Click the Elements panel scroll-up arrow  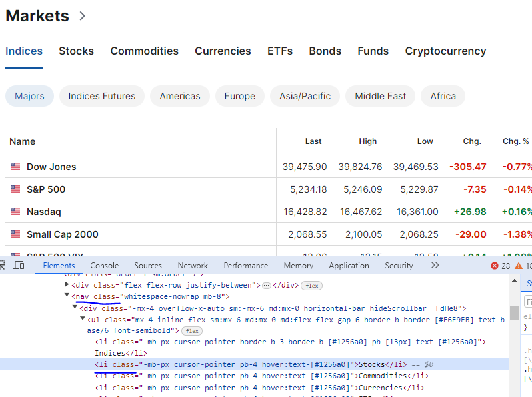click(x=515, y=280)
